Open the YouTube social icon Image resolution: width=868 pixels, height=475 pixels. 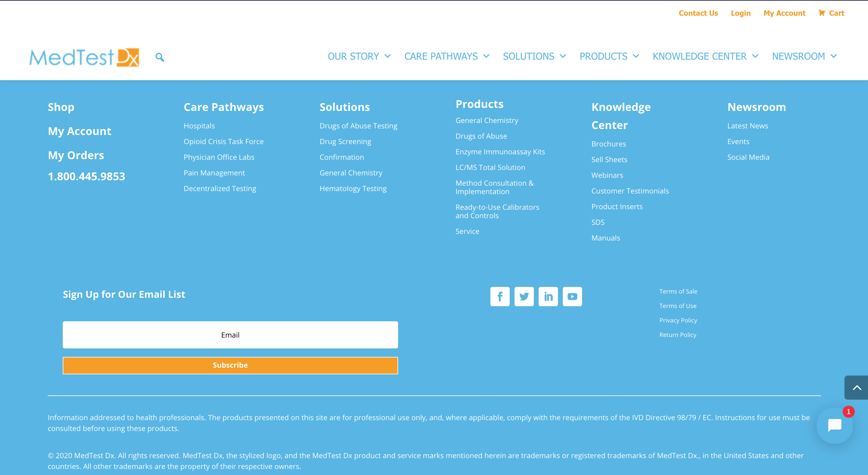(x=572, y=297)
